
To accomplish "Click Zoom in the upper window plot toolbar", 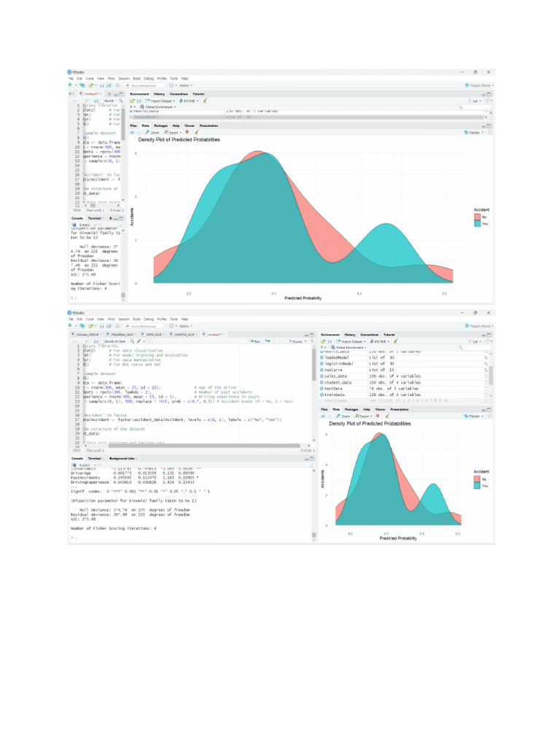I will pos(153,133).
